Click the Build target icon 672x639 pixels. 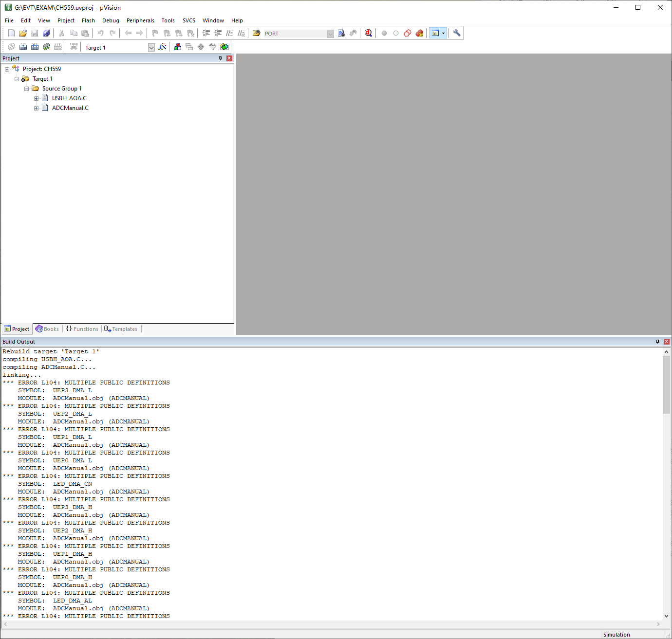point(23,47)
